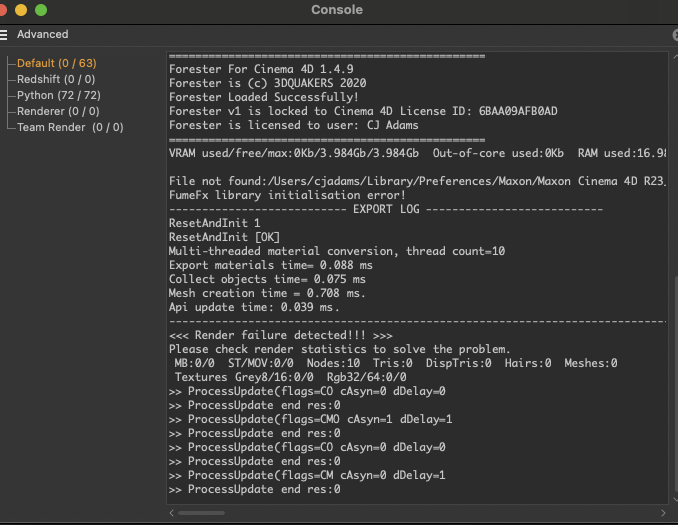The width and height of the screenshot is (678, 525).
Task: Open the Advanced menu
Action: [42, 34]
